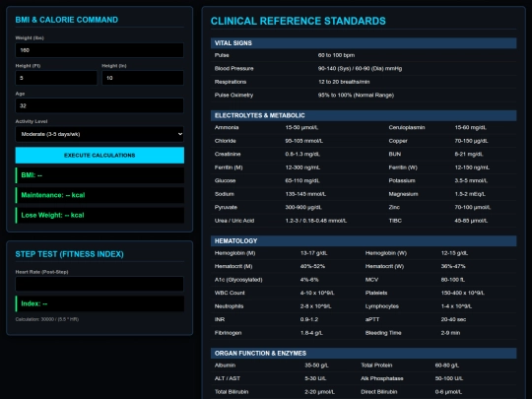Click the Magnesium label
This screenshot has width=532, height=399.
(x=403, y=194)
